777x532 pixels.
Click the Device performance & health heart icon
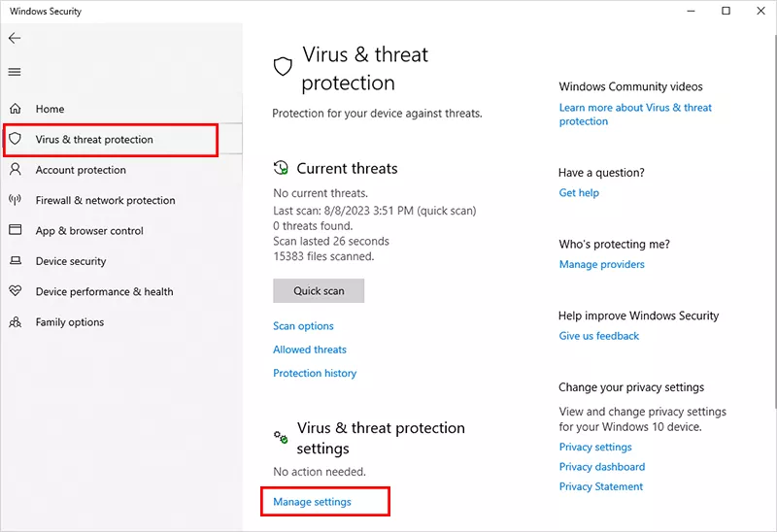pyautogui.click(x=15, y=291)
